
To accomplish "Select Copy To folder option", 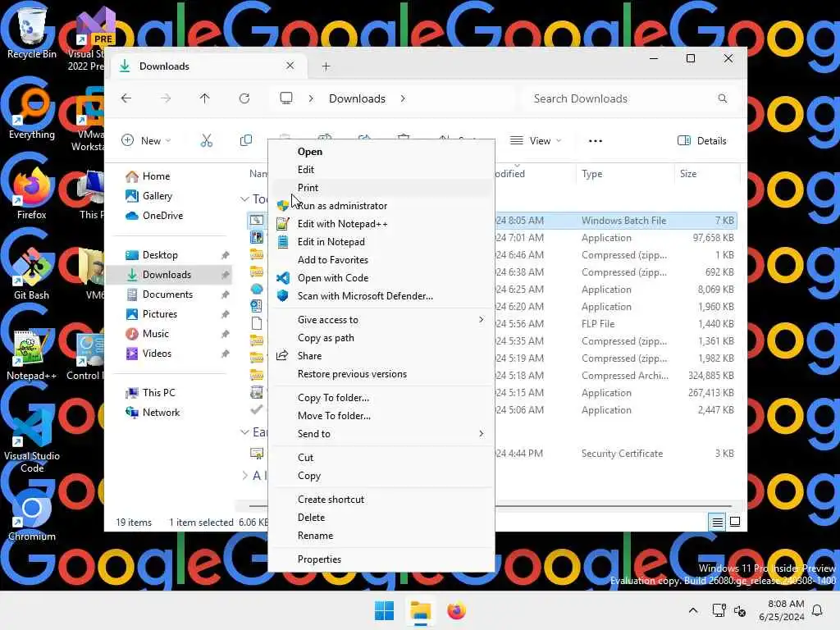I will pos(381,398).
